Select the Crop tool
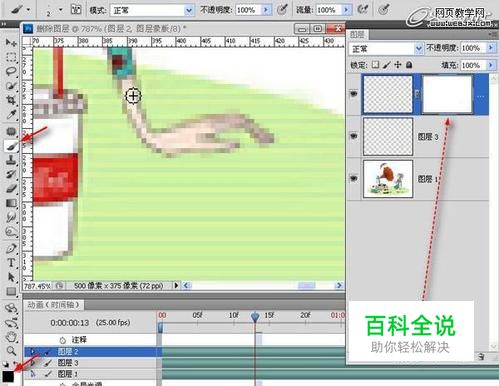This screenshot has height=386, width=499. pyautogui.click(x=11, y=100)
